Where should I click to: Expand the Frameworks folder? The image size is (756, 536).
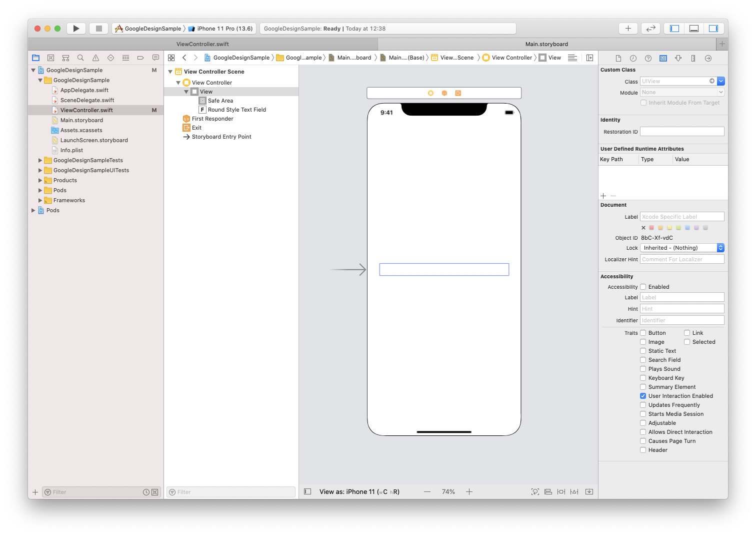[40, 200]
